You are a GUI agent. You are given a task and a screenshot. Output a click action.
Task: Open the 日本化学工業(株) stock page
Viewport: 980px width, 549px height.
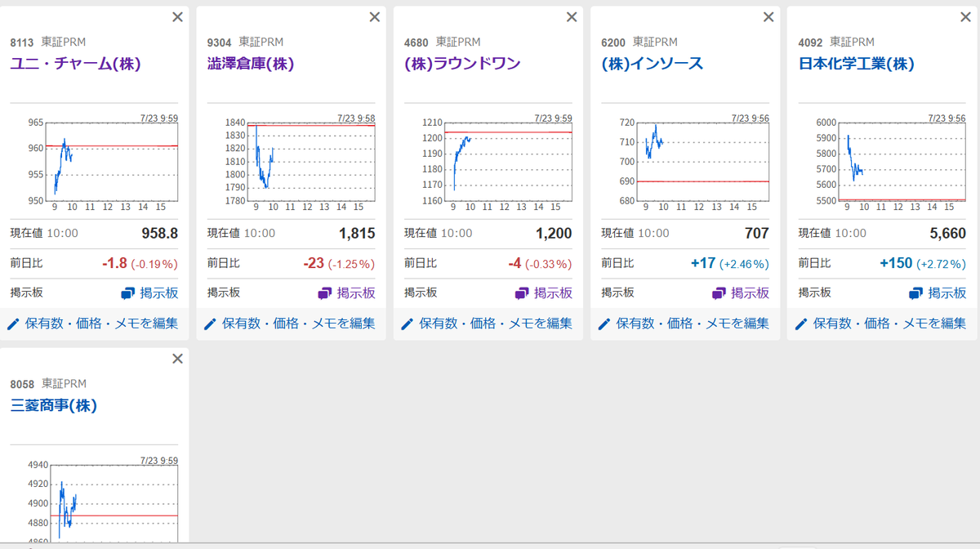click(856, 64)
